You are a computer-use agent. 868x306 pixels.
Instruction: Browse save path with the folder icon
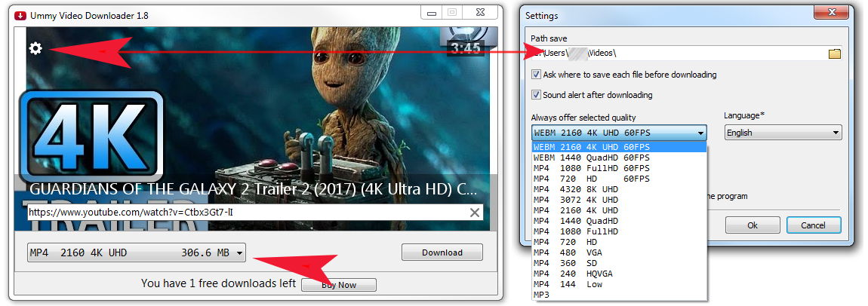834,54
